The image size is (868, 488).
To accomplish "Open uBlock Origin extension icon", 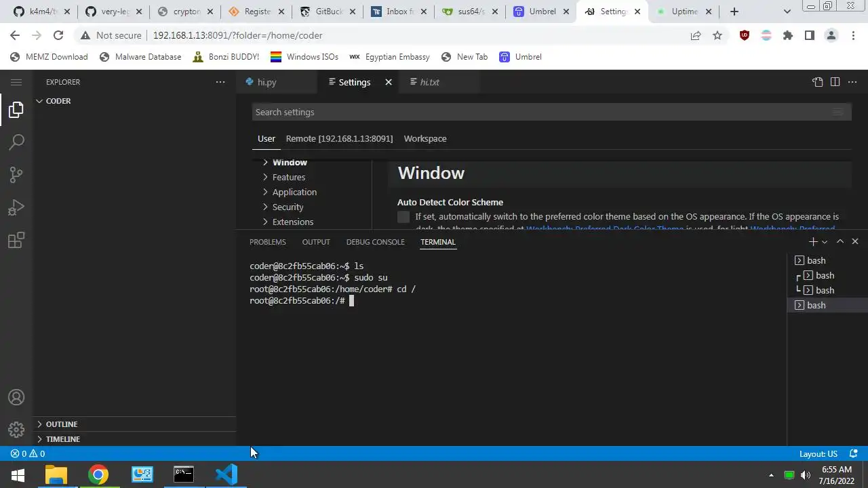I will (745, 35).
